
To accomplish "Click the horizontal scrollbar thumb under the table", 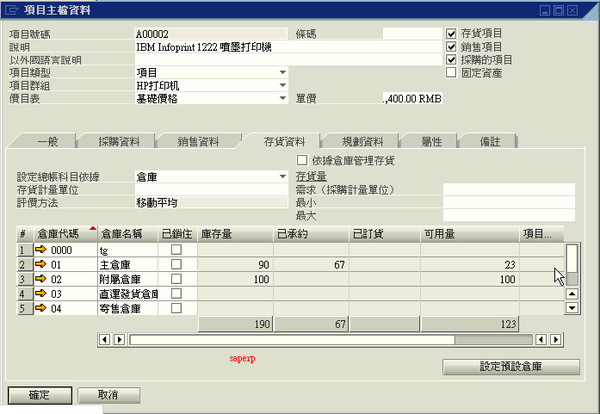I will point(292,339).
